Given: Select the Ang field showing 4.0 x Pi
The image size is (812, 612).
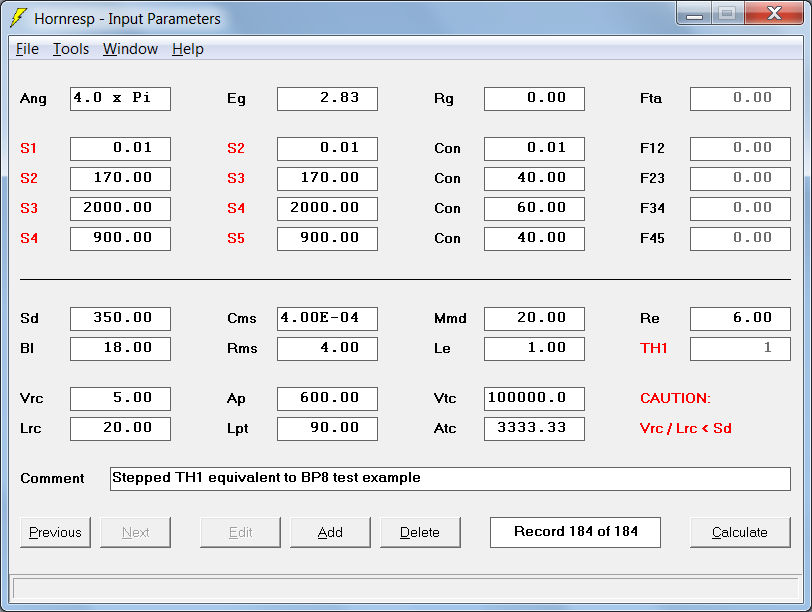Looking at the screenshot, I should pos(120,99).
